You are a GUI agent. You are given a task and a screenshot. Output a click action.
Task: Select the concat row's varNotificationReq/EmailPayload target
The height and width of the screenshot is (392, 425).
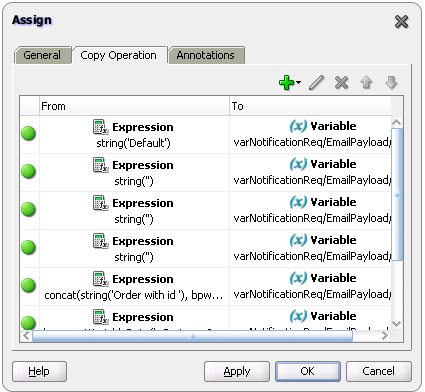tap(312, 295)
